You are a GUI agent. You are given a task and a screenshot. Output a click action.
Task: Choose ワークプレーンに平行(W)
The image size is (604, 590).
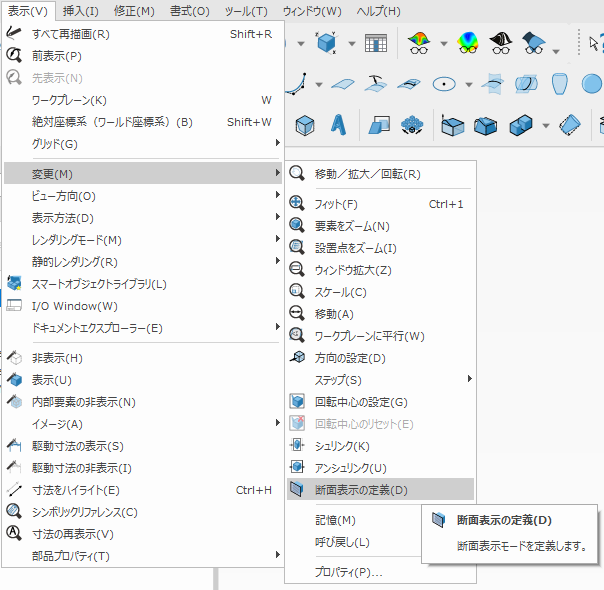(x=381, y=335)
